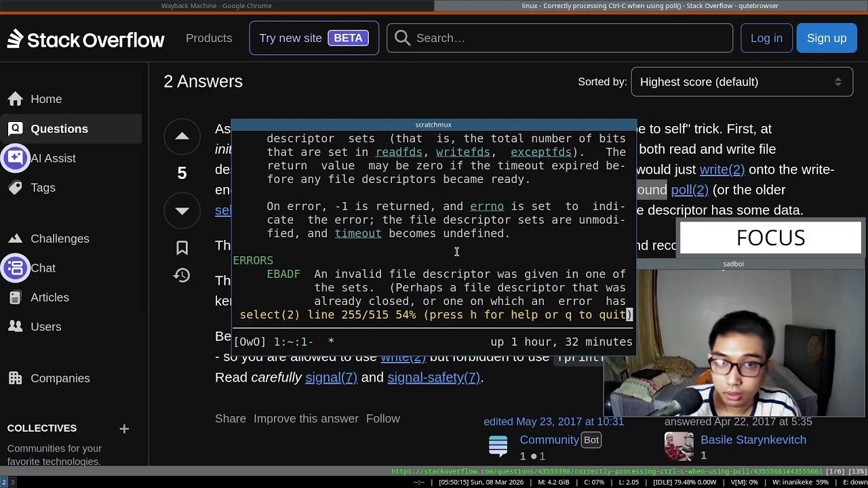Click the FOCUS overlay window
868x488 pixels.
770,238
